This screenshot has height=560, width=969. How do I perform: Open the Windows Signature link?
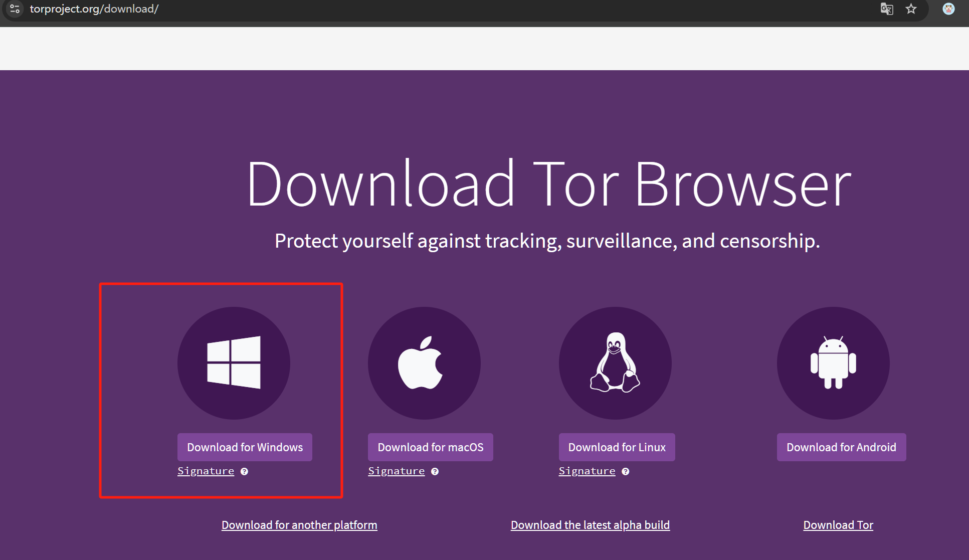click(206, 471)
